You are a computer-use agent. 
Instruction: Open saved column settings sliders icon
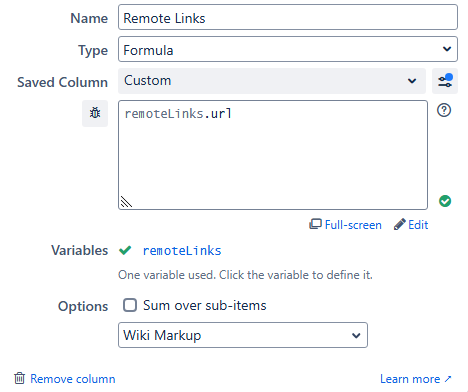point(445,81)
